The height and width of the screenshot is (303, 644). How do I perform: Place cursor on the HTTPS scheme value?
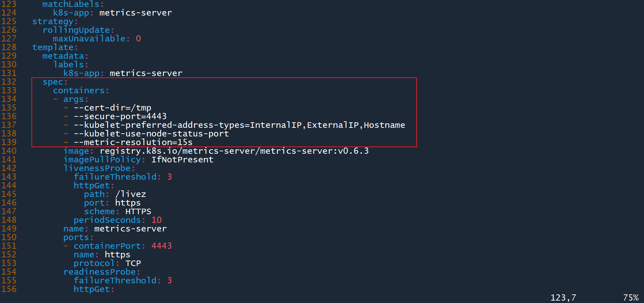coord(138,211)
